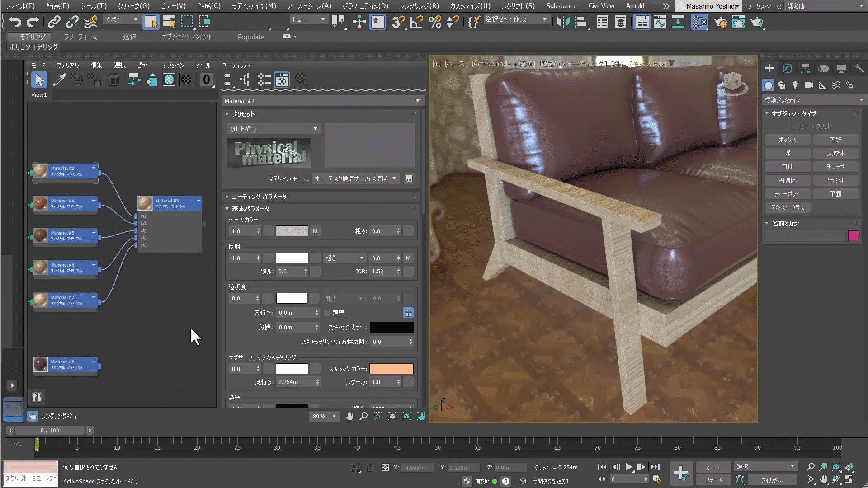The height and width of the screenshot is (488, 868).
Task: Toggle the 薄壁 thin-walled checkbox
Action: (x=327, y=313)
